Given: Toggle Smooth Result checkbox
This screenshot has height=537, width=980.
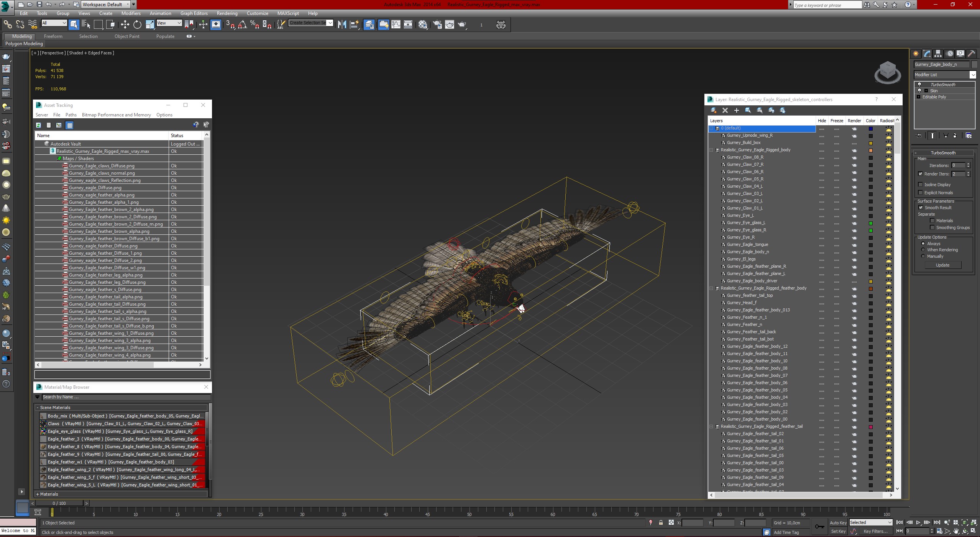Looking at the screenshot, I should click(x=921, y=208).
